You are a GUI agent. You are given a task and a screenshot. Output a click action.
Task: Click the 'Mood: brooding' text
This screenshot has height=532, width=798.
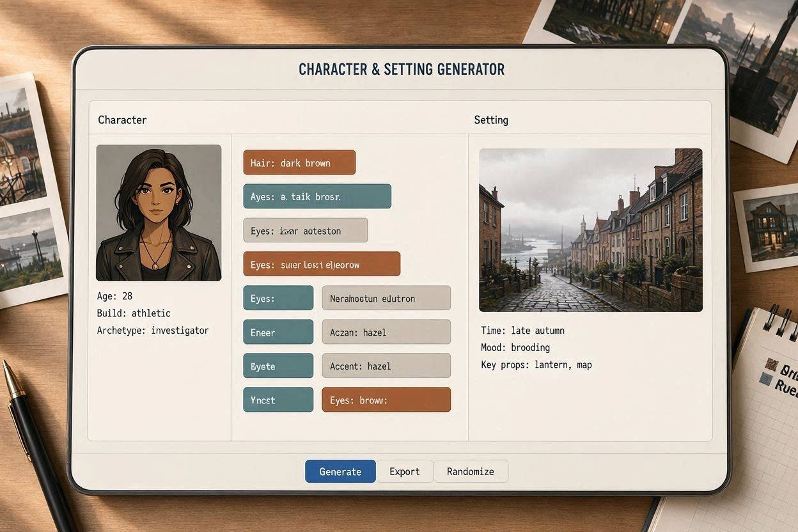(x=515, y=347)
